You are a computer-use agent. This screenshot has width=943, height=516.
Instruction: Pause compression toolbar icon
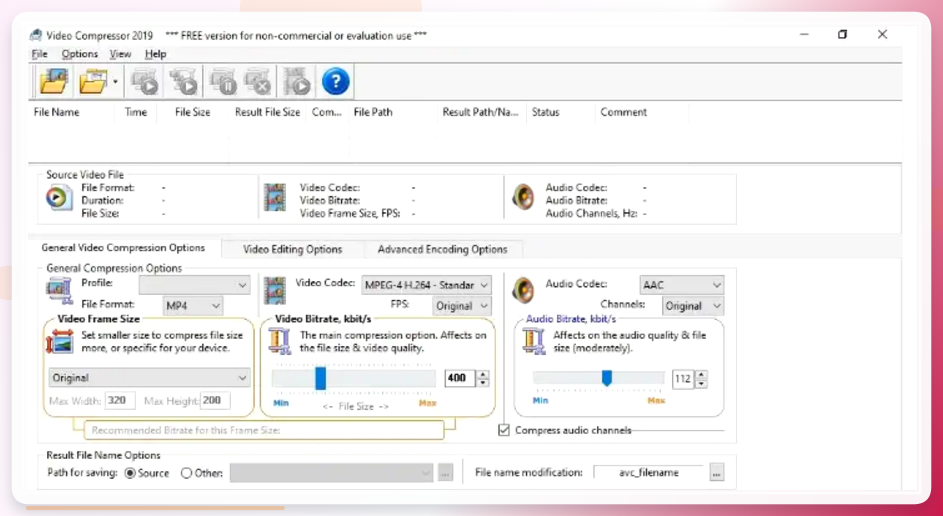223,81
